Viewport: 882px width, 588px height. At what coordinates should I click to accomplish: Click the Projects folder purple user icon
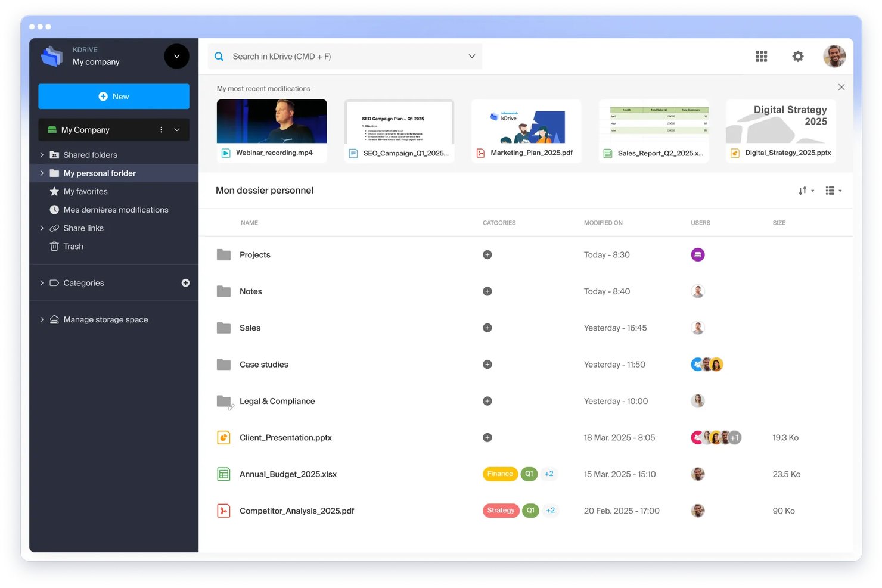click(698, 254)
